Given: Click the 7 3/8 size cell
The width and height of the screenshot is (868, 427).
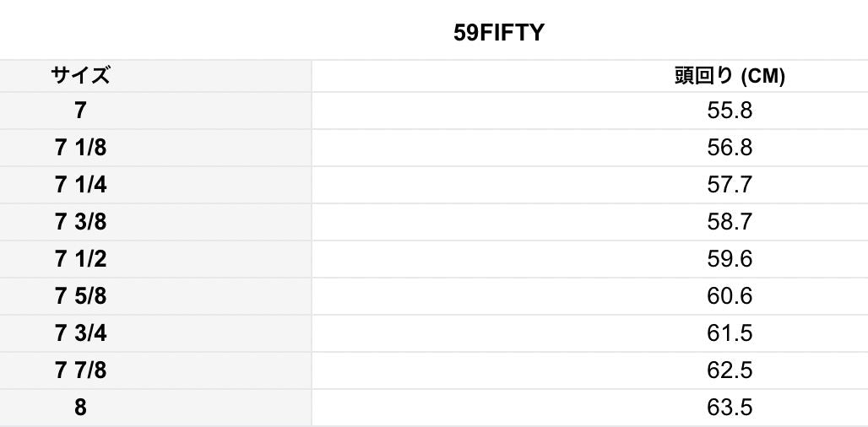Looking at the screenshot, I should coord(80,222).
